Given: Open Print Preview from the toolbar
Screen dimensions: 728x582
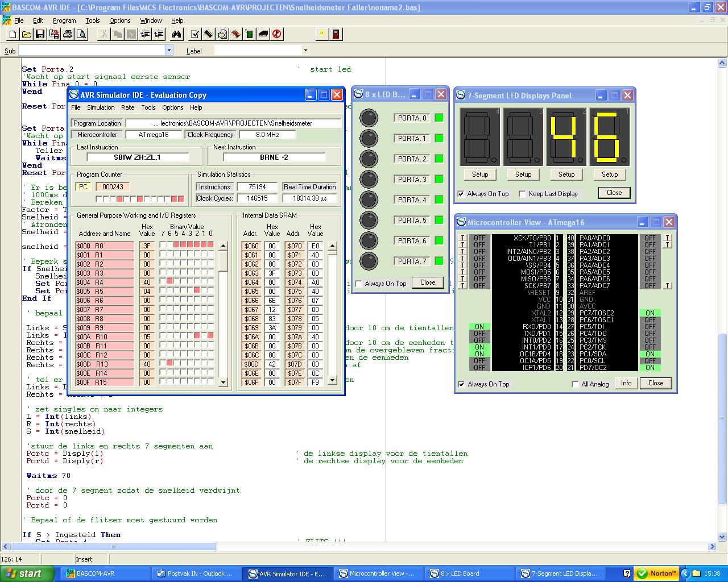Looking at the screenshot, I should 81,35.
